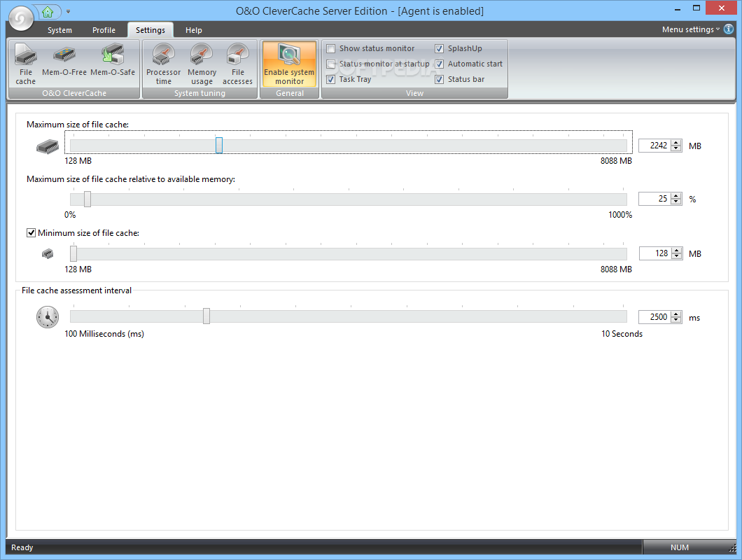Switch to the Profile tab

point(104,30)
